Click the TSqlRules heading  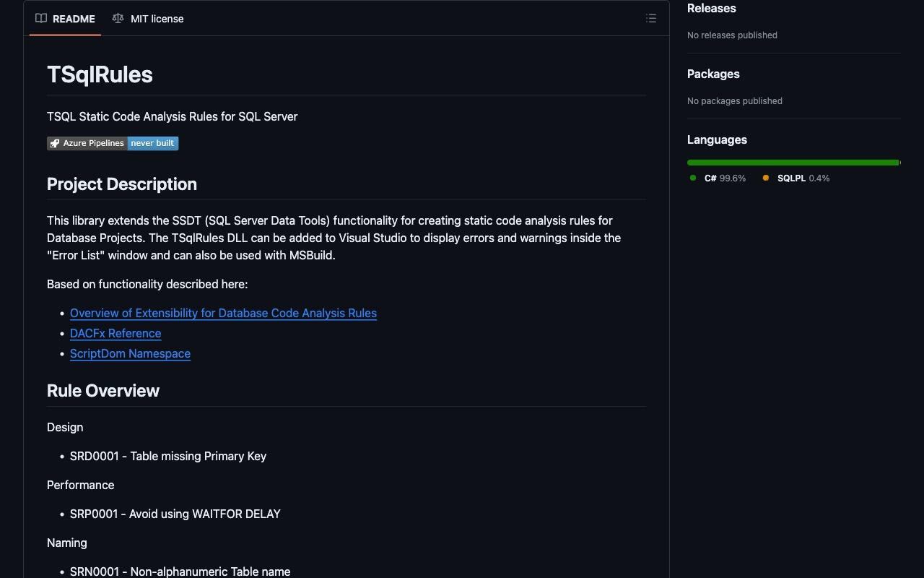[100, 74]
